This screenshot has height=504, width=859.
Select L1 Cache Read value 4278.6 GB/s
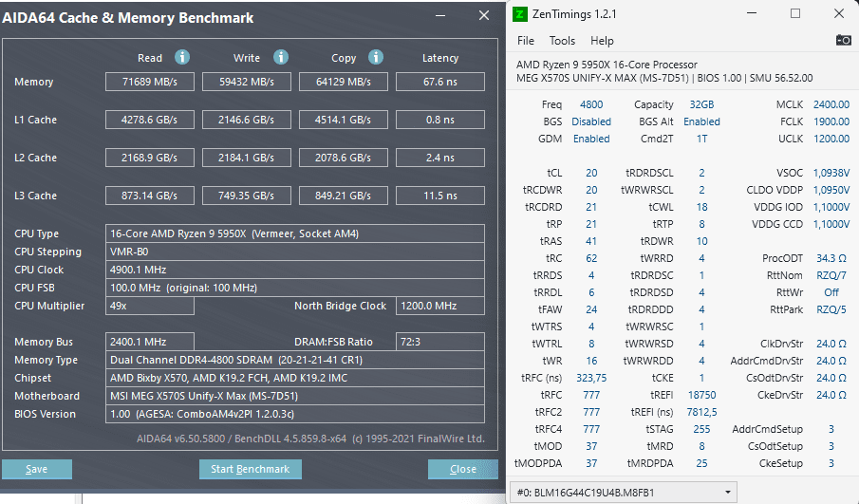150,120
